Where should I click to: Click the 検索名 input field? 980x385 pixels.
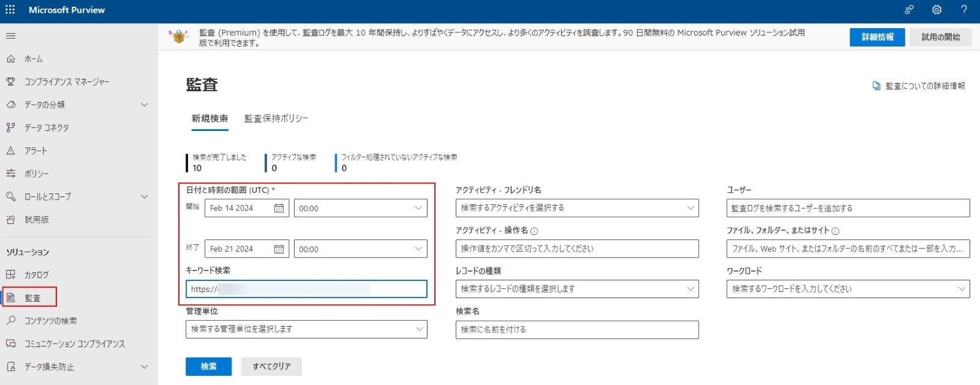point(577,329)
